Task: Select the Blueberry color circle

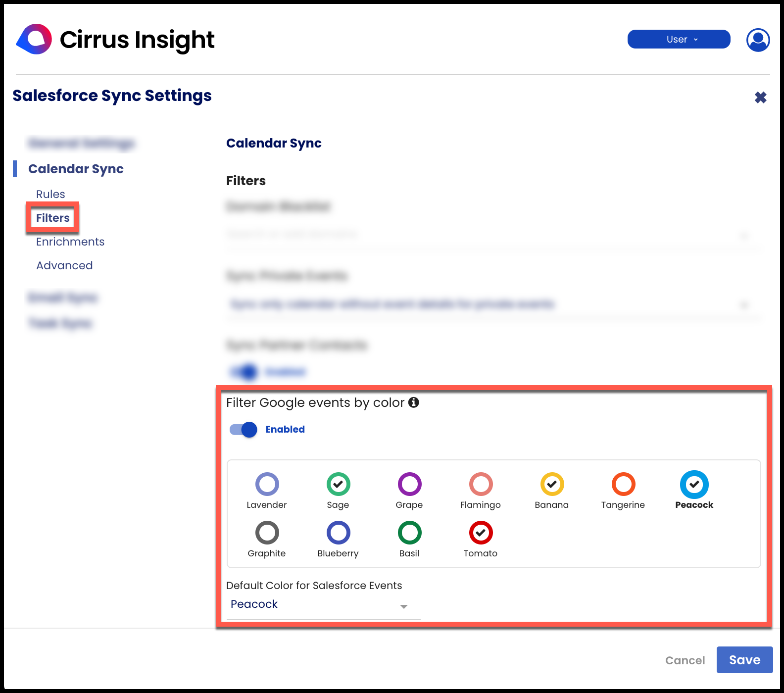Action: click(x=339, y=533)
